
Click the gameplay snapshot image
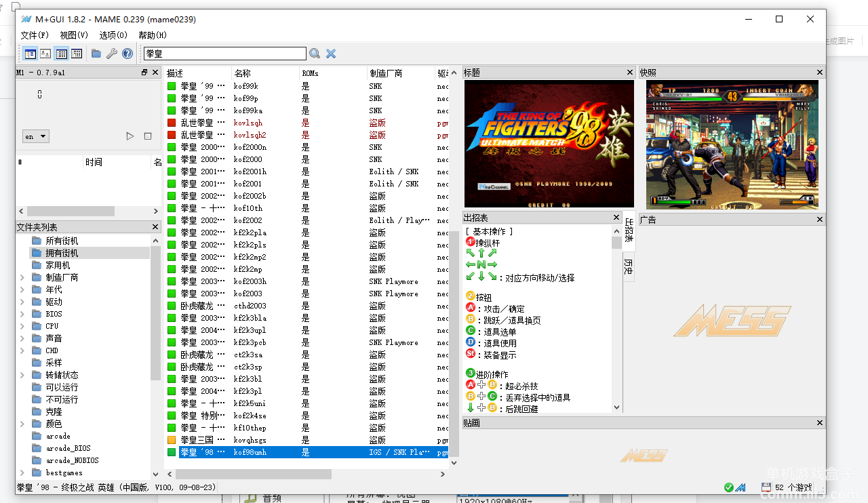[732, 144]
